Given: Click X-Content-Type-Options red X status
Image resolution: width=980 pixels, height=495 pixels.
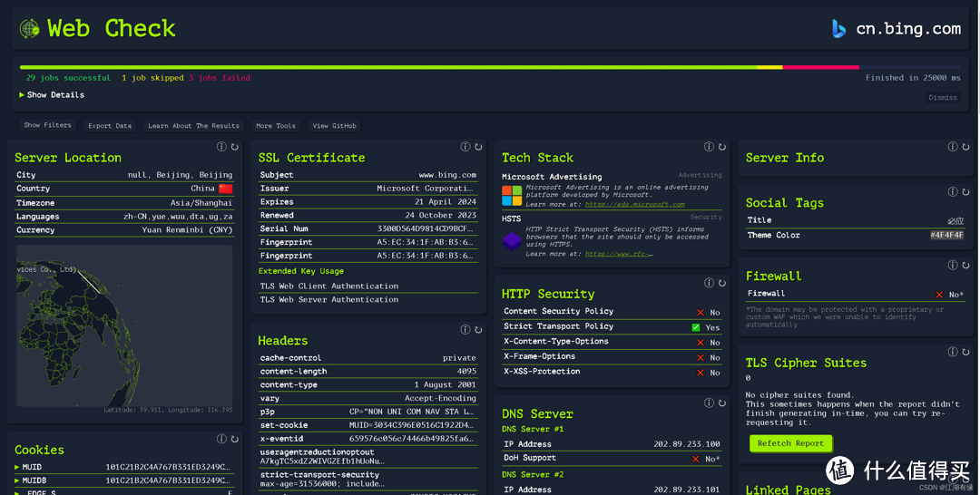Looking at the screenshot, I should click(700, 342).
